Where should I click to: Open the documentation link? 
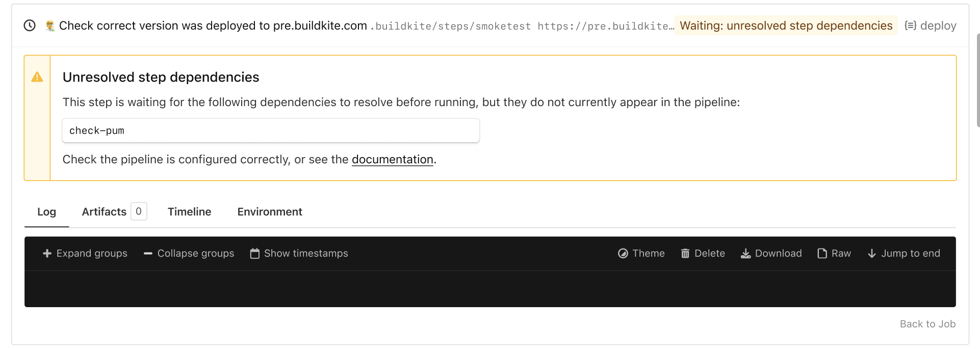coord(392,160)
